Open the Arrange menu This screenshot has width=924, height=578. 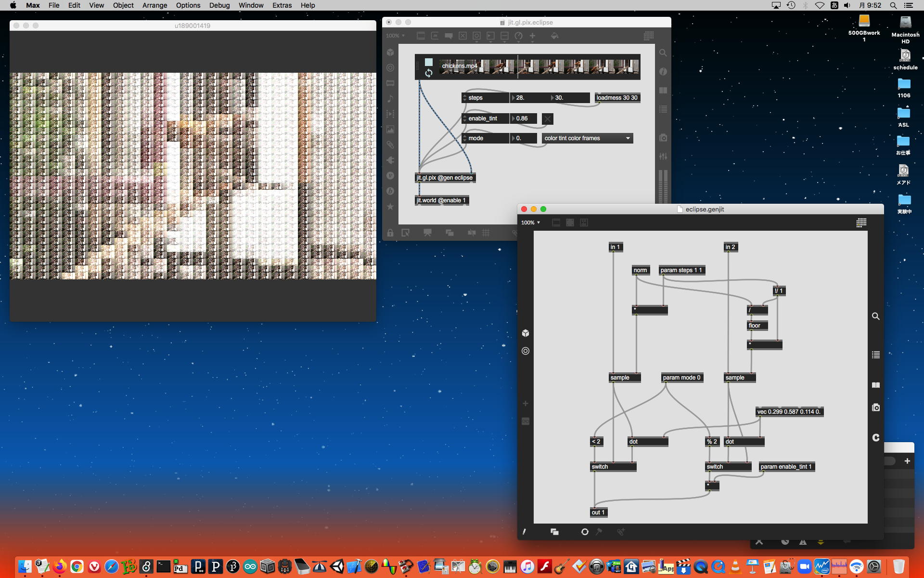[x=154, y=5]
